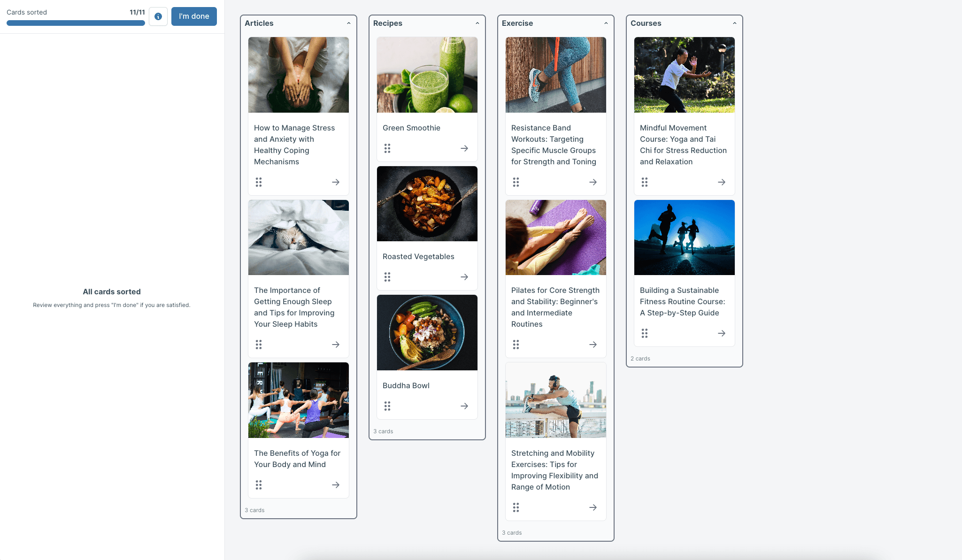Click arrow on Sleep Habits article card
962x560 pixels.
pyautogui.click(x=336, y=345)
